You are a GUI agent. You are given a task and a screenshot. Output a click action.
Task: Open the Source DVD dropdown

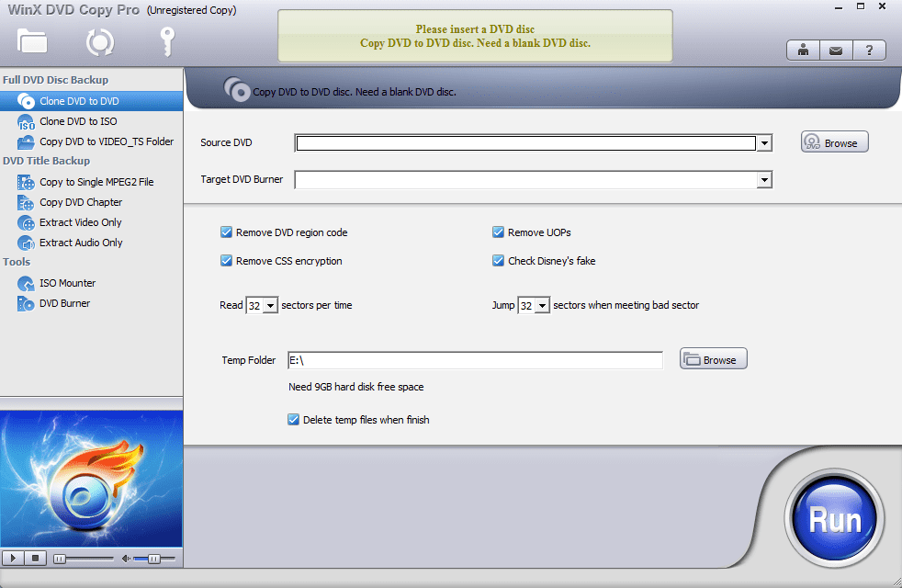pyautogui.click(x=763, y=143)
